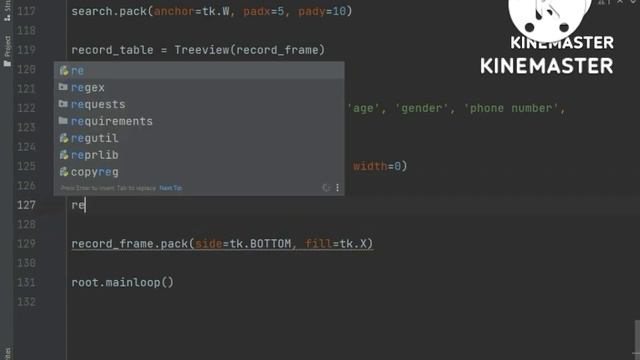640x360 pixels.
Task: Open the 'Next Tip' link in popup
Action: click(x=171, y=188)
